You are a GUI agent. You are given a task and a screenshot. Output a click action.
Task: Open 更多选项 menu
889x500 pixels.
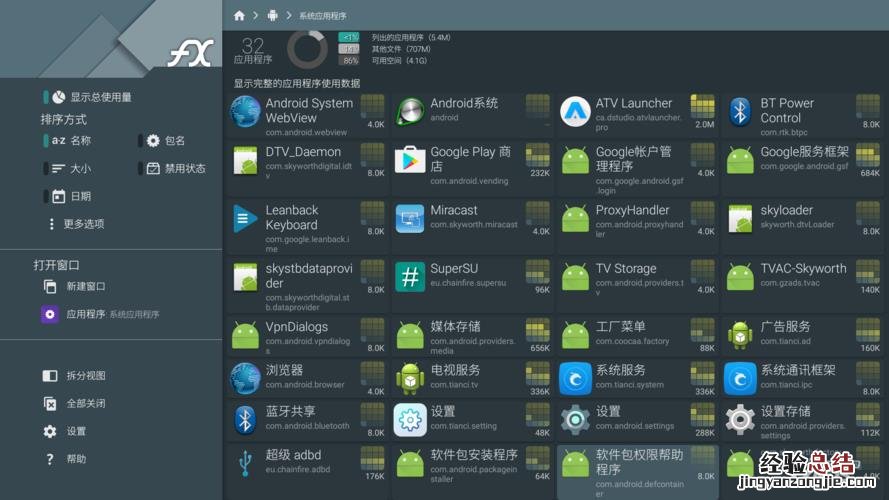pyautogui.click(x=77, y=224)
